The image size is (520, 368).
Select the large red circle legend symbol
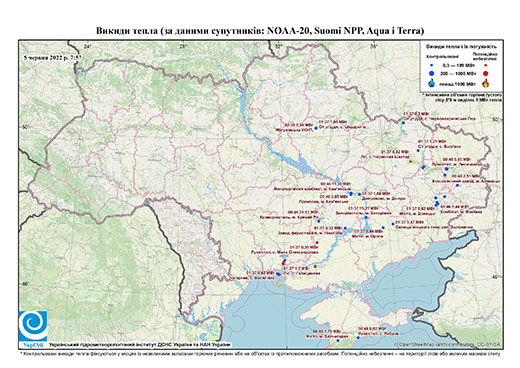[x=485, y=73]
